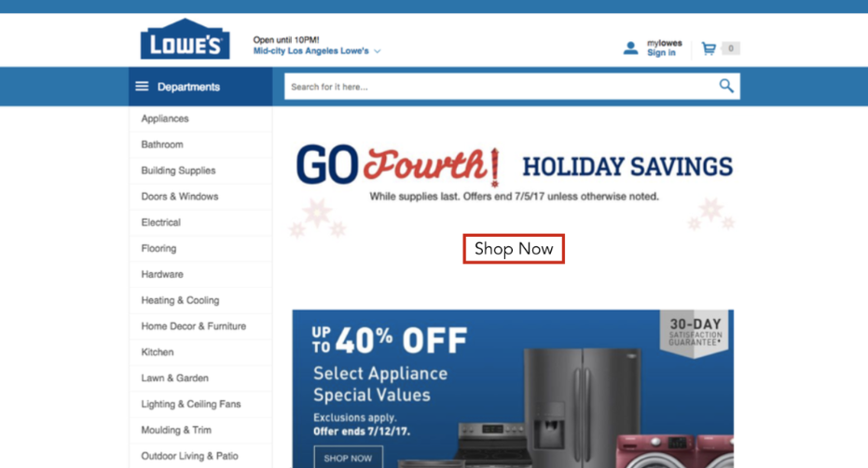868x468 pixels.
Task: Select Appliances department
Action: (165, 118)
